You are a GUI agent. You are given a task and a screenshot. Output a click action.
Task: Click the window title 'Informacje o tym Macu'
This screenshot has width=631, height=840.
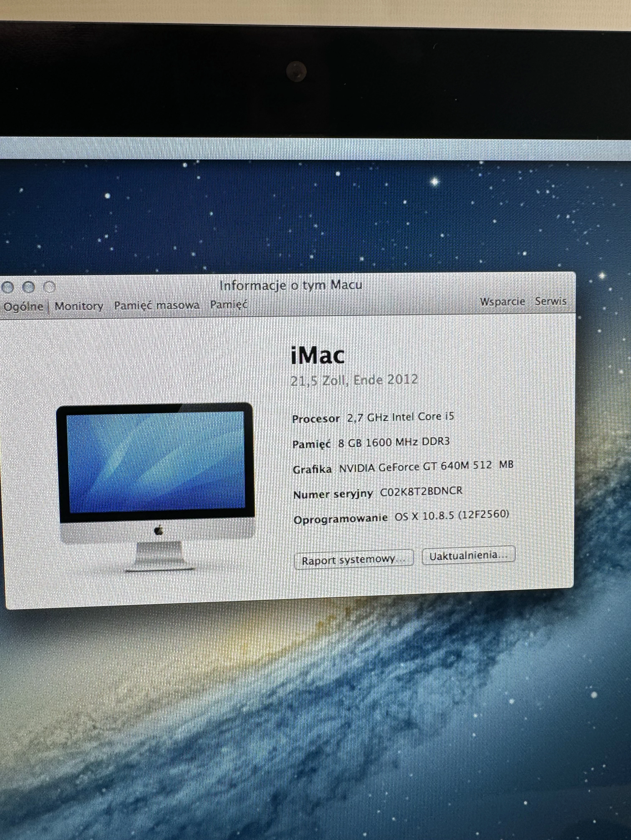(x=291, y=285)
